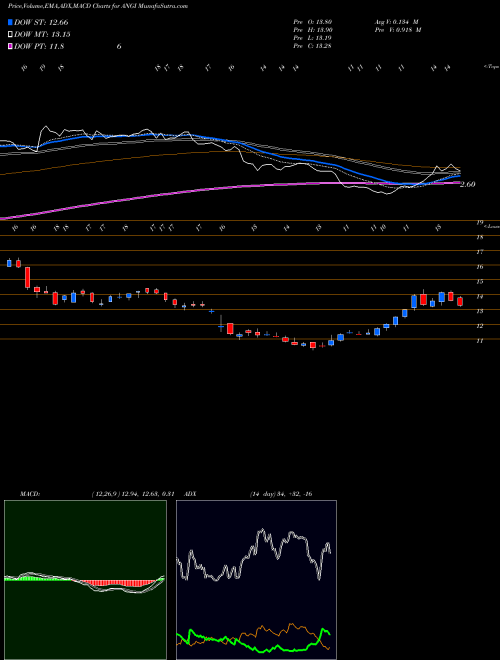Screen dimensions: 500x660
Task: Click the '2.60' label at EMA line end
Action: click(468, 184)
